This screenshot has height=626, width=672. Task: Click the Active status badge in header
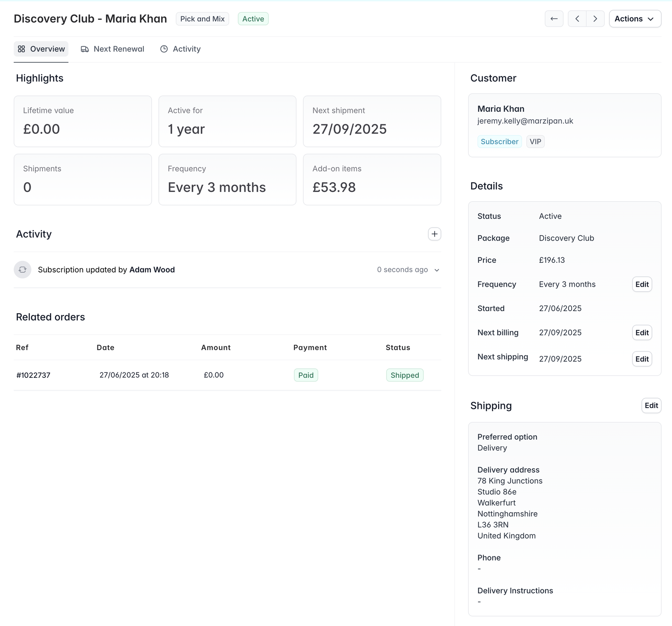(x=253, y=19)
